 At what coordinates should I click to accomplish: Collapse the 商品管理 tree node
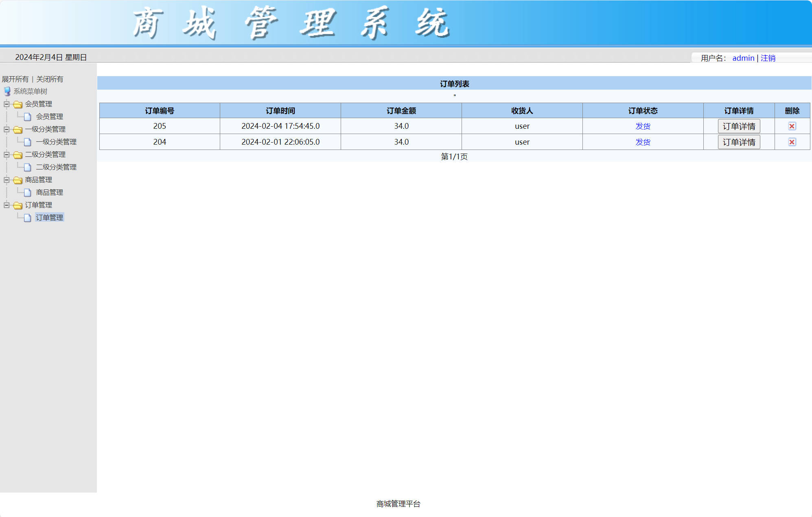click(x=6, y=180)
